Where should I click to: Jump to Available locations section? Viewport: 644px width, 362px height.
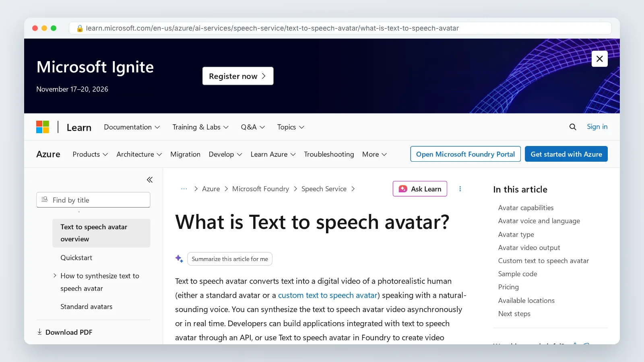click(526, 300)
